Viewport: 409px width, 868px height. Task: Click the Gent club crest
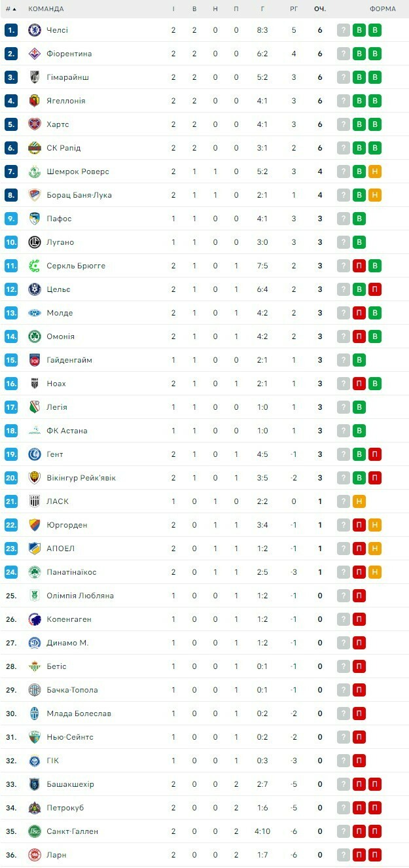(35, 454)
